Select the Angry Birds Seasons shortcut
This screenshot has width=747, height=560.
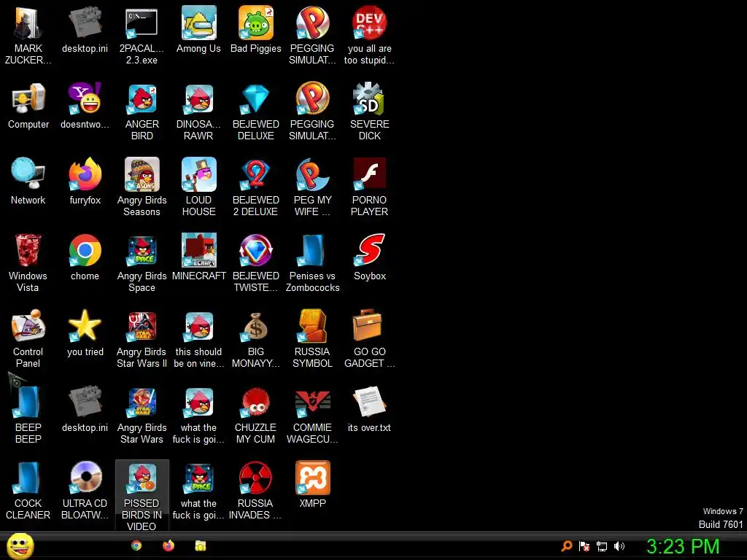[142, 187]
